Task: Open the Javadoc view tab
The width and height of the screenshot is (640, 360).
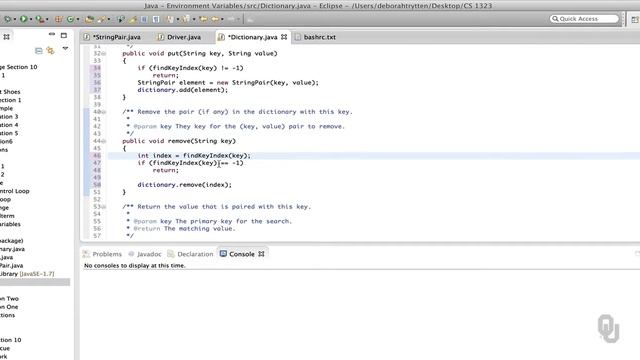Action: (x=149, y=254)
